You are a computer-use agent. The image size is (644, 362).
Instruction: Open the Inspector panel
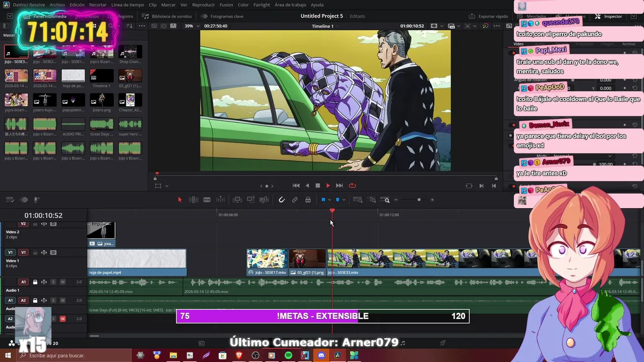point(609,16)
